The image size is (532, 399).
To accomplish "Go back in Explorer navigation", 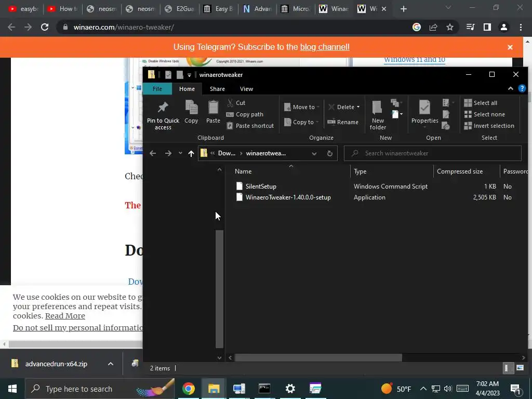I will click(153, 153).
